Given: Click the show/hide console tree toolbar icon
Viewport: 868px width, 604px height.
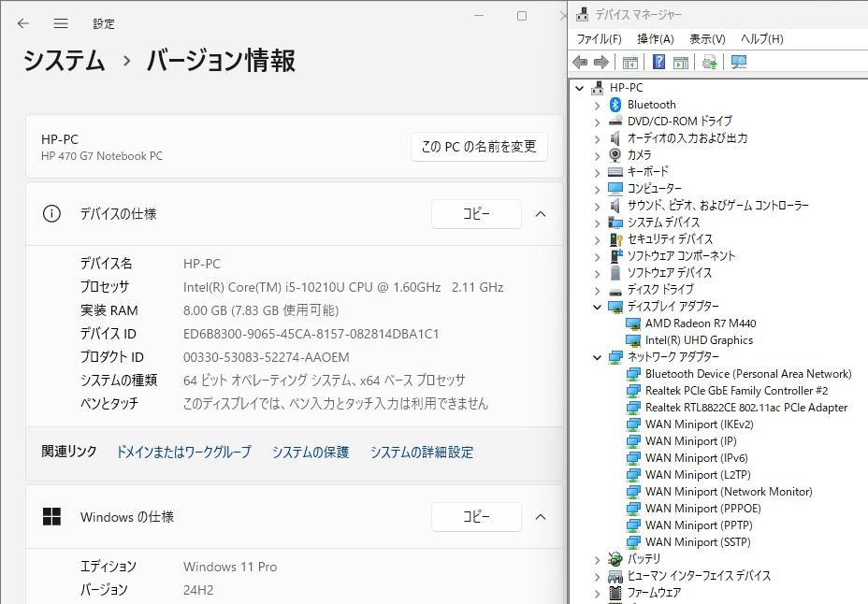Looking at the screenshot, I should coord(630,62).
